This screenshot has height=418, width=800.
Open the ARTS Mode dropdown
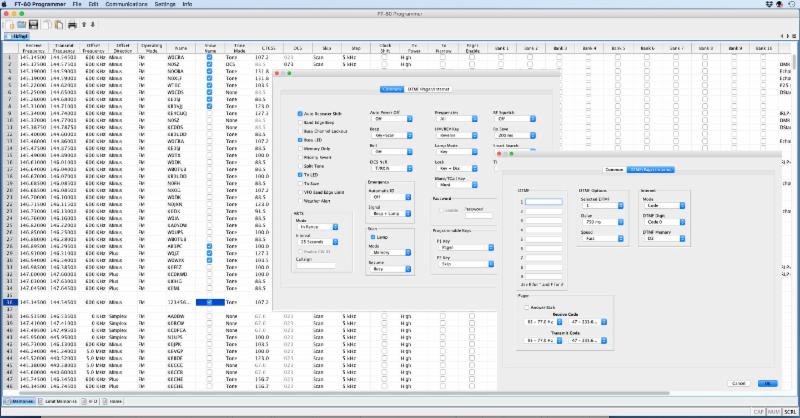tap(317, 227)
